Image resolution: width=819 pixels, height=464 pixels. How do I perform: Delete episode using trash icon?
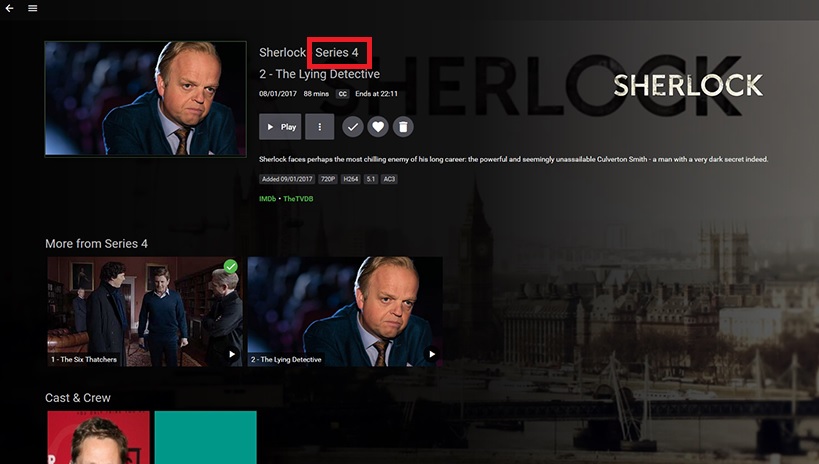(x=403, y=126)
